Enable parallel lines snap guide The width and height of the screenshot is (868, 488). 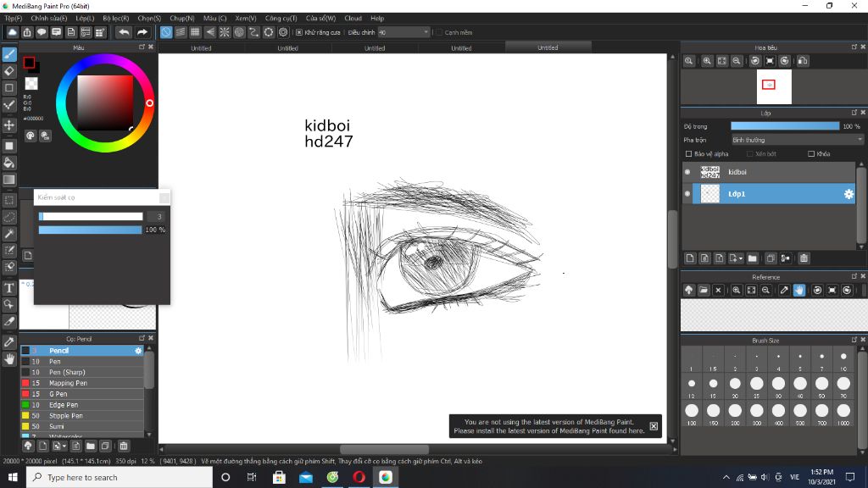pos(181,33)
